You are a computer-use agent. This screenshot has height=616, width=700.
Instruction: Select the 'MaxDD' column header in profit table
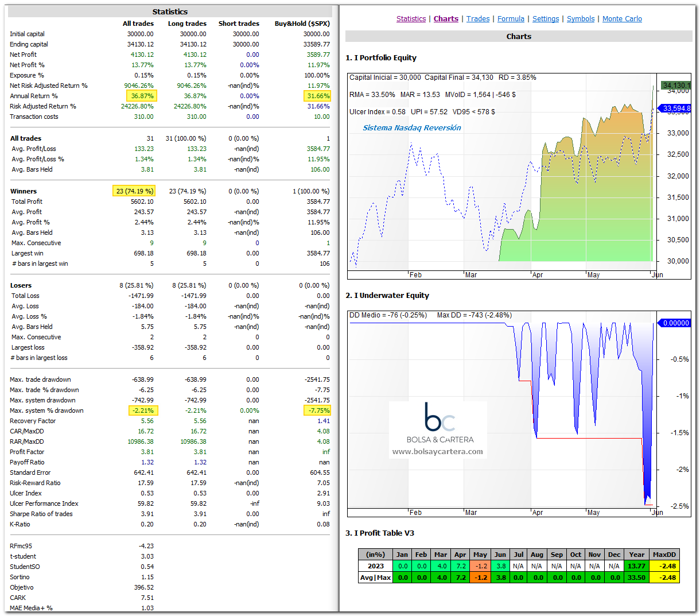tap(664, 555)
